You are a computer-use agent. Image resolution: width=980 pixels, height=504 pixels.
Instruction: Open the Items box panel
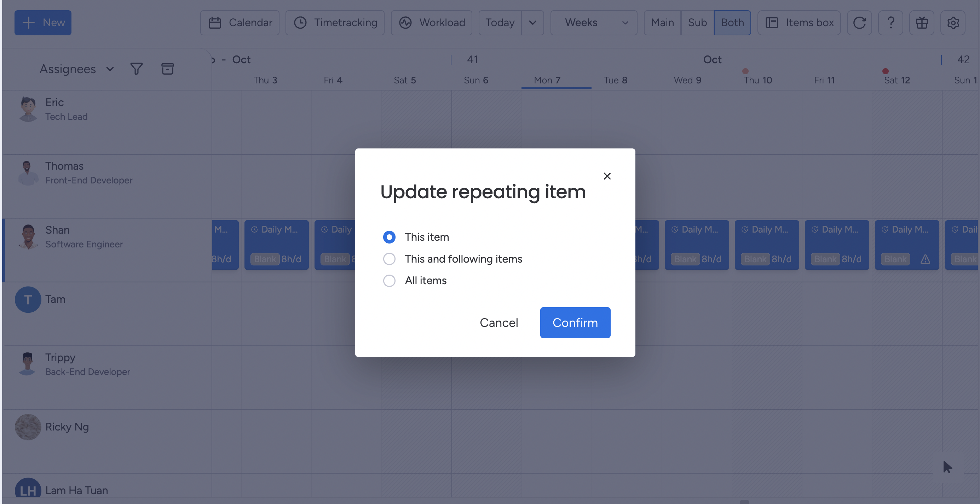pyautogui.click(x=799, y=22)
